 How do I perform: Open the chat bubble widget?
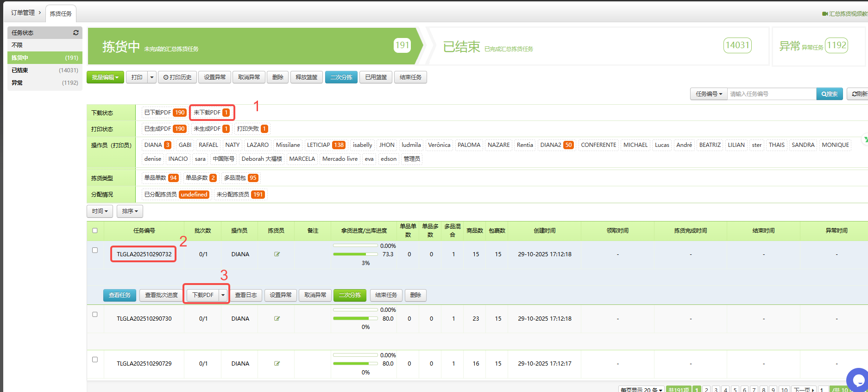point(859,380)
